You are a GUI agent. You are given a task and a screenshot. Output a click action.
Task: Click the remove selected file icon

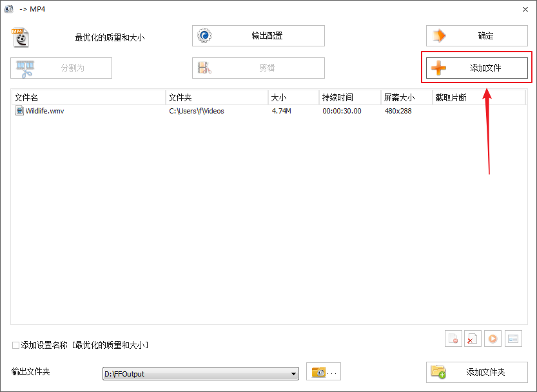453,338
